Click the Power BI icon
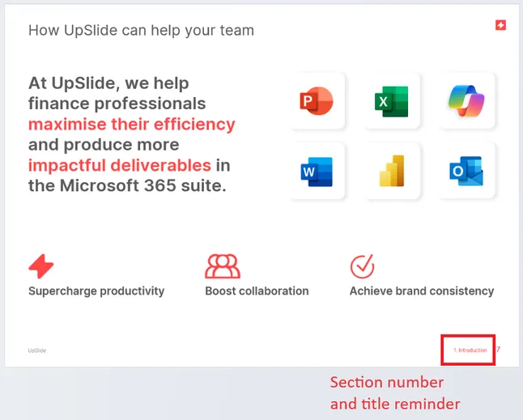 [x=392, y=171]
